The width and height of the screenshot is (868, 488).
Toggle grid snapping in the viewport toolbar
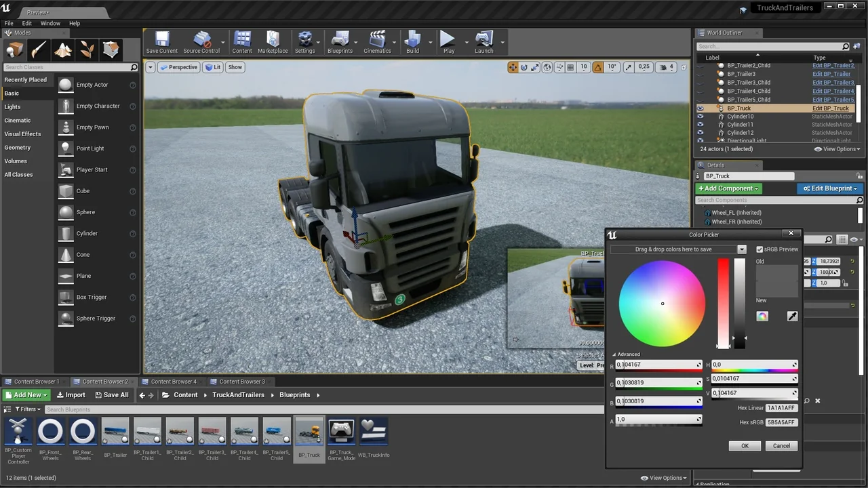coord(569,66)
